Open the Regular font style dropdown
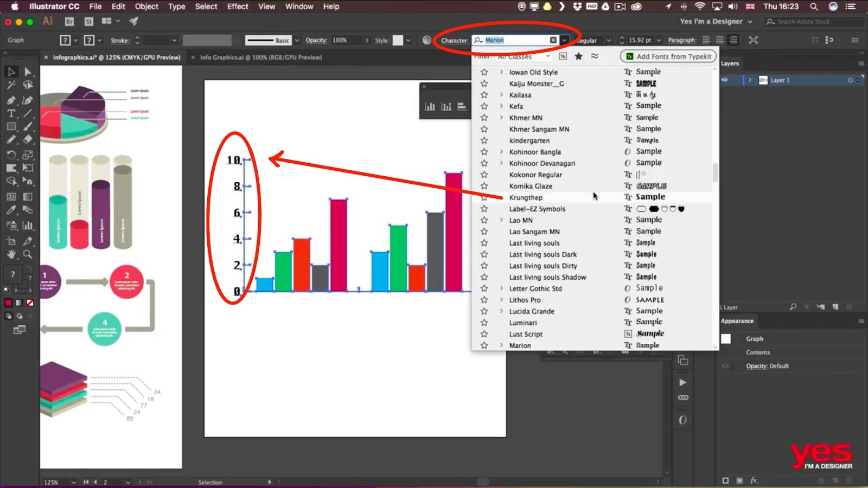The height and width of the screenshot is (488, 868). pos(608,40)
